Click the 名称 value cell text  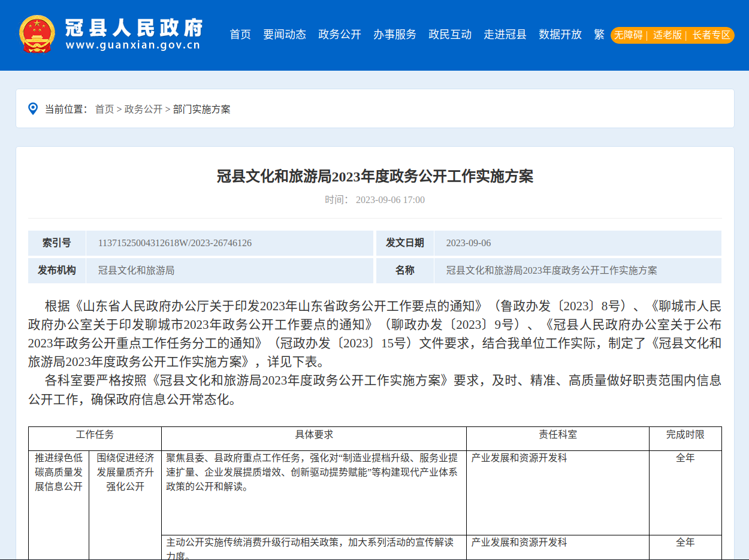[552, 271]
